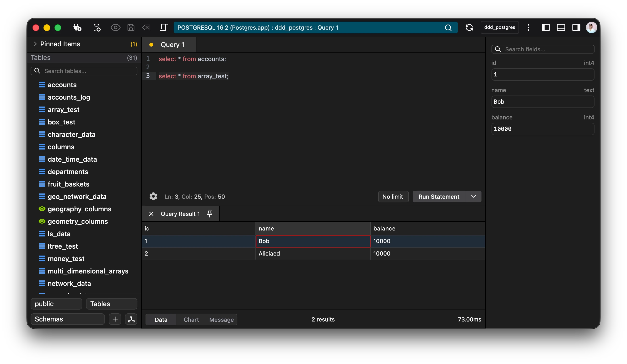This screenshot has width=627, height=364.
Task: Refresh the connection using refresh icon
Action: (x=470, y=27)
